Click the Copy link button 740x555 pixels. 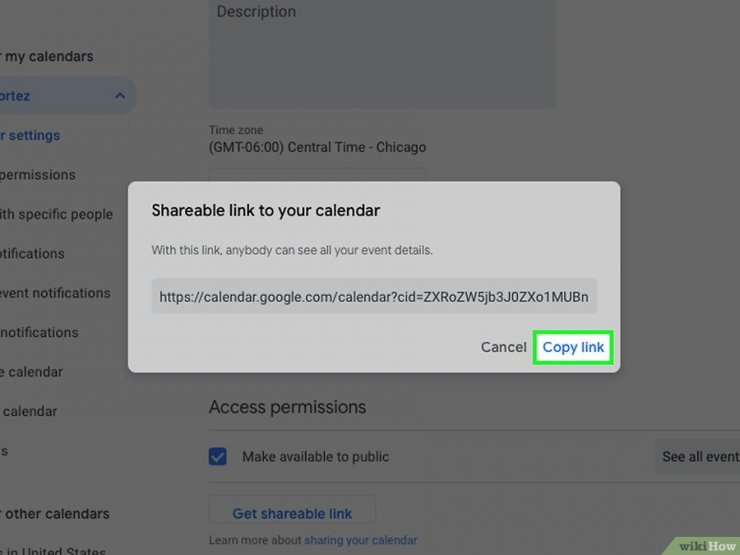[x=573, y=347]
